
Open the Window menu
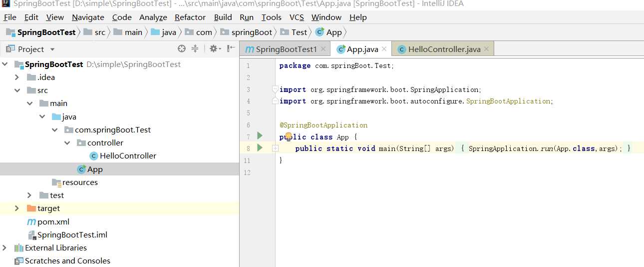click(x=326, y=17)
